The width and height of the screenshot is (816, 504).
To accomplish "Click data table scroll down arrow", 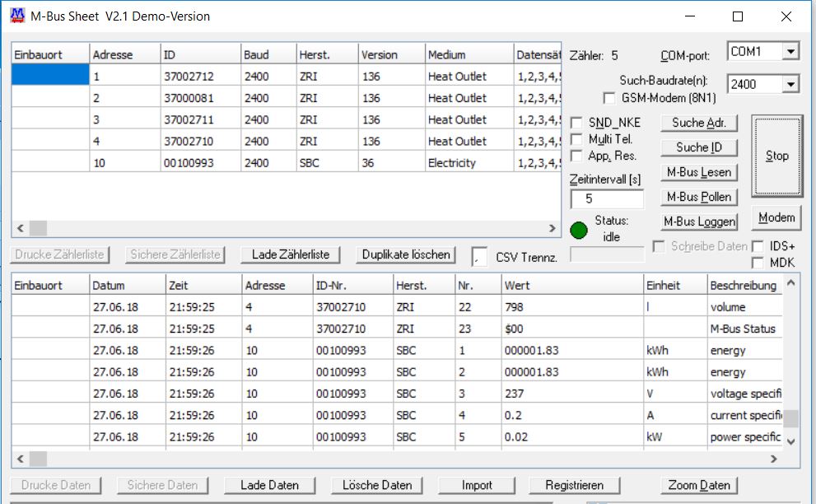I will pyautogui.click(x=791, y=441).
